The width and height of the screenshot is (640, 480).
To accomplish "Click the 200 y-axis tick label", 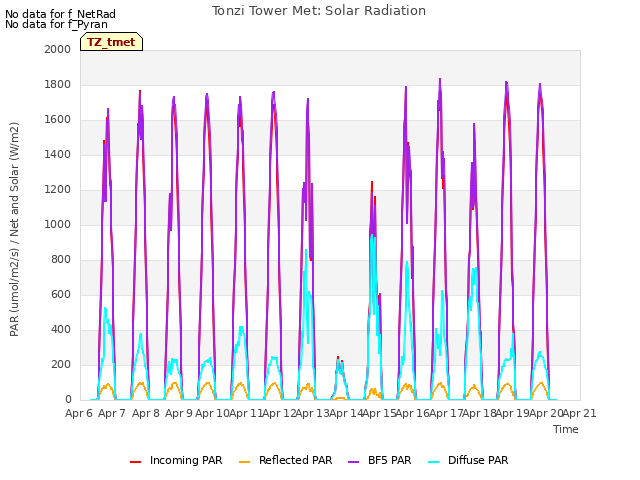I will (x=61, y=364).
